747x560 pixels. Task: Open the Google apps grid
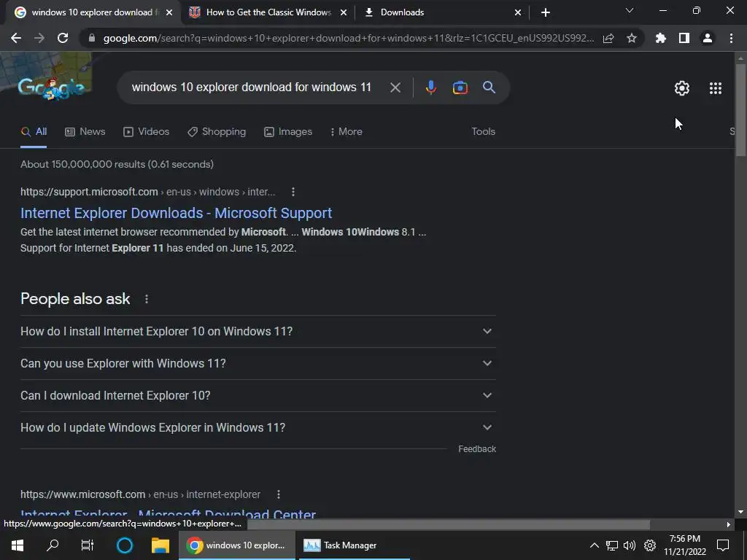716,88
